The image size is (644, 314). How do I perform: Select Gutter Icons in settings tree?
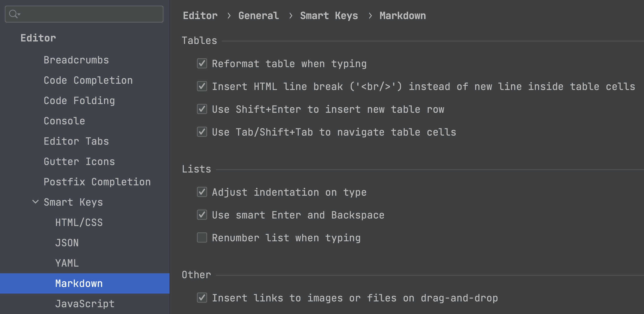pos(79,162)
